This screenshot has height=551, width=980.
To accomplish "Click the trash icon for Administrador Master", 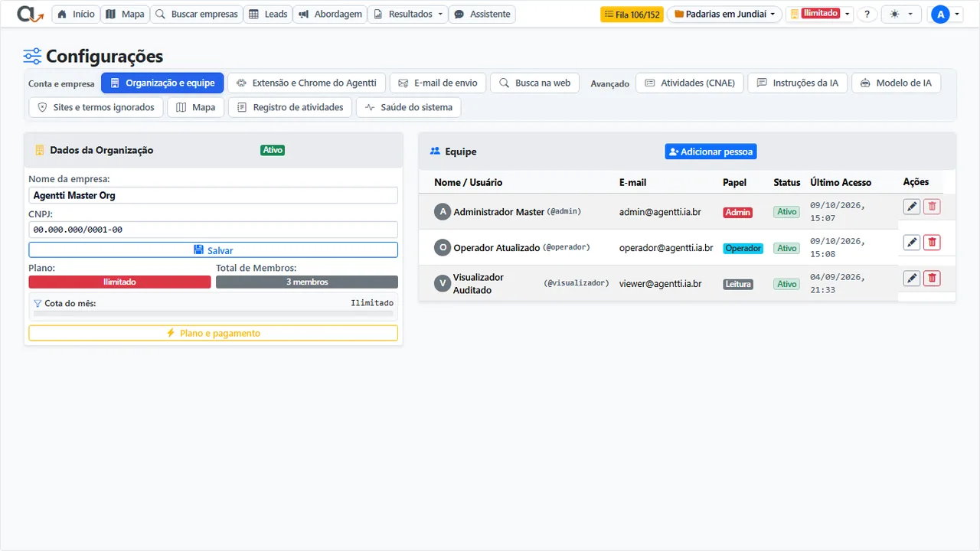I will click(x=932, y=207).
